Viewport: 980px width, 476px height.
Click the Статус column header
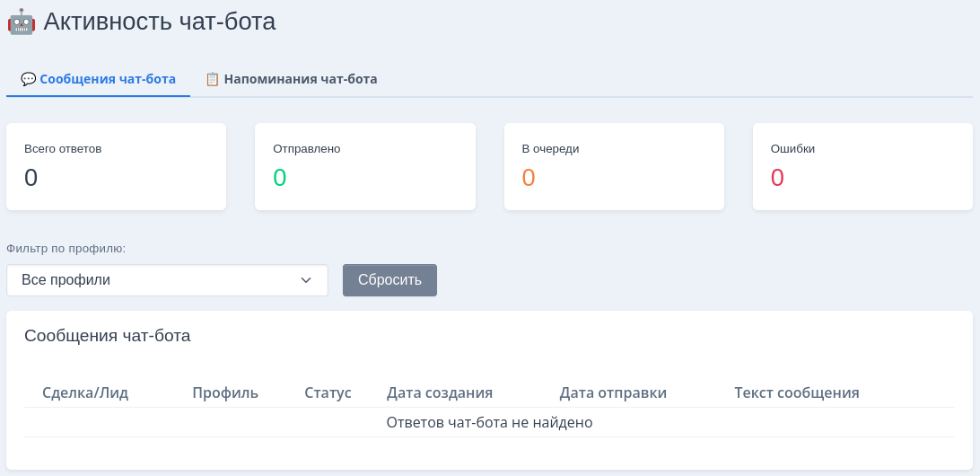328,392
